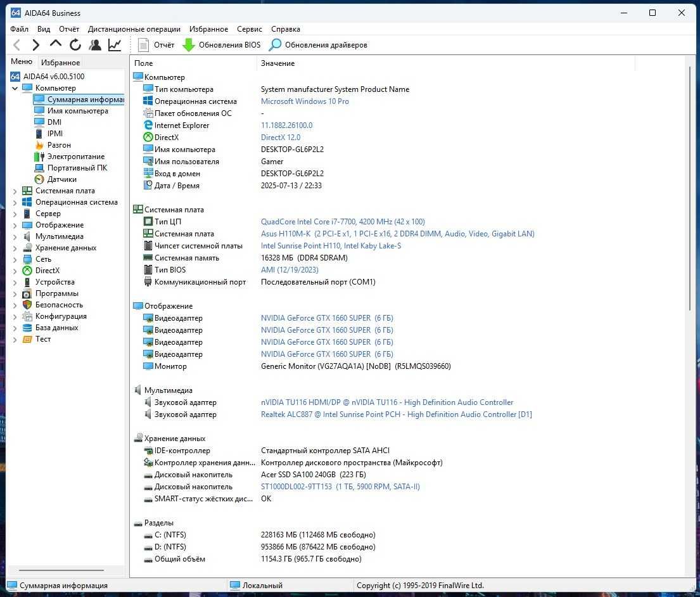Click the sidebar horizontal scrollbar

point(61,570)
